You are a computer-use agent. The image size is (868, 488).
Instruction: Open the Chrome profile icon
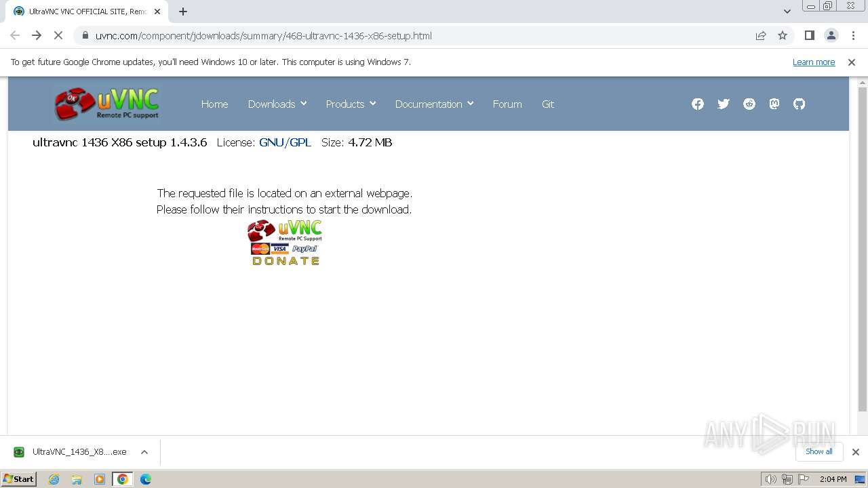coord(831,35)
